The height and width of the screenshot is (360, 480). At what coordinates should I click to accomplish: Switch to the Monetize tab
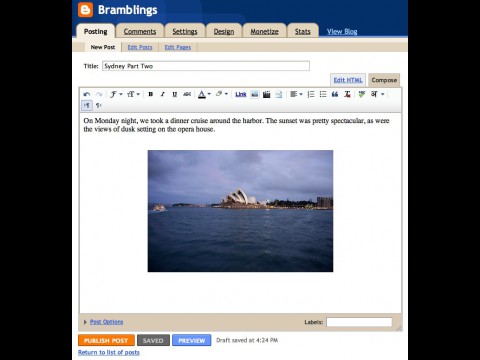pos(264,32)
